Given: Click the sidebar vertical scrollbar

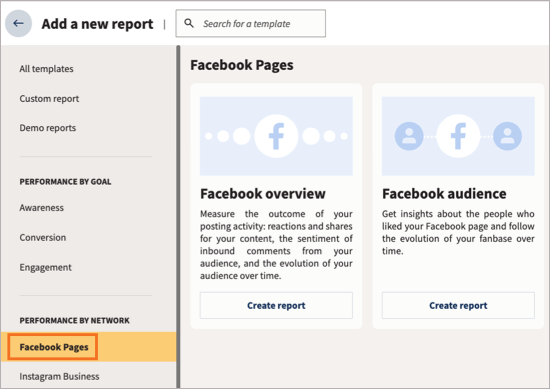Looking at the screenshot, I should pyautogui.click(x=178, y=216).
